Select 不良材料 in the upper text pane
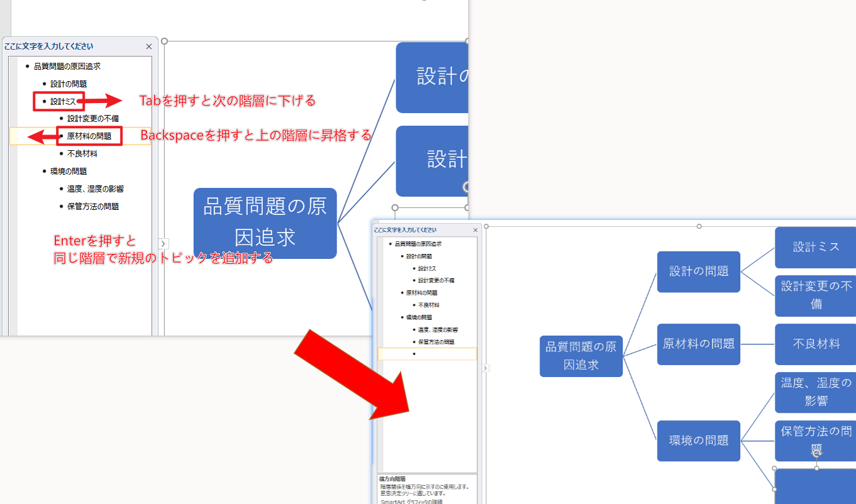The image size is (856, 504). click(82, 153)
